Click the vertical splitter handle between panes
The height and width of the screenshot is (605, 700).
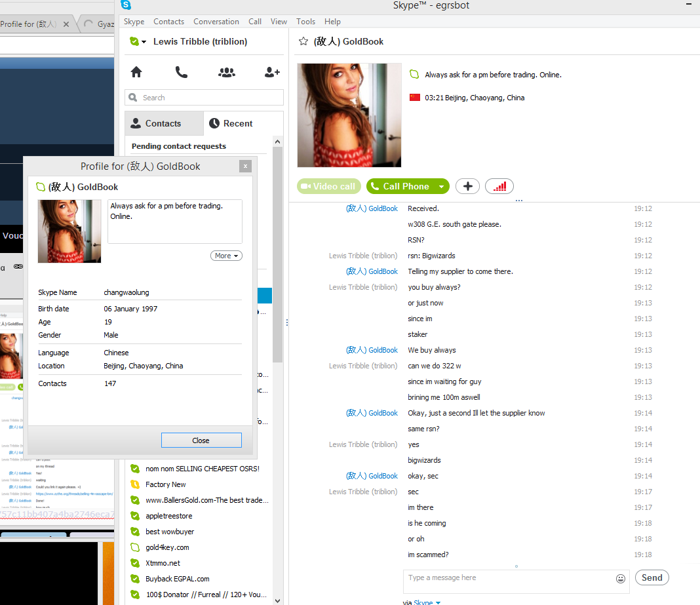point(286,322)
